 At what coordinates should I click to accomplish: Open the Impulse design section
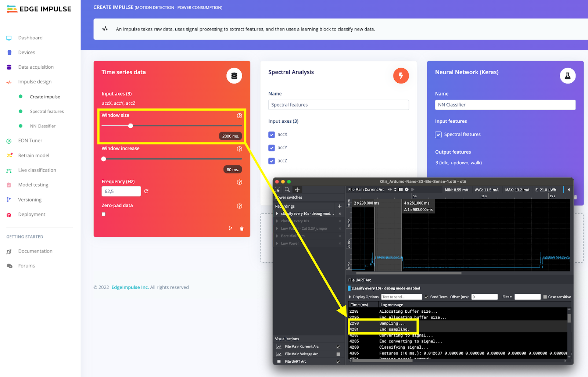pyautogui.click(x=35, y=82)
